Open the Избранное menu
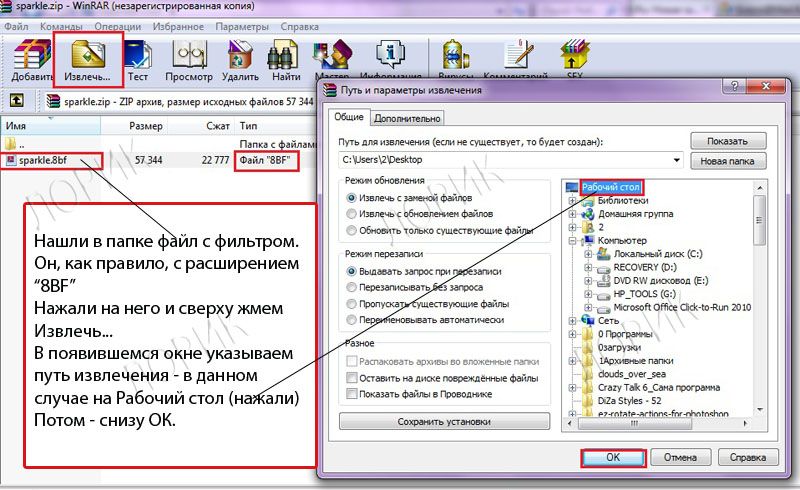Viewport: 800px width, 490px height. click(178, 26)
